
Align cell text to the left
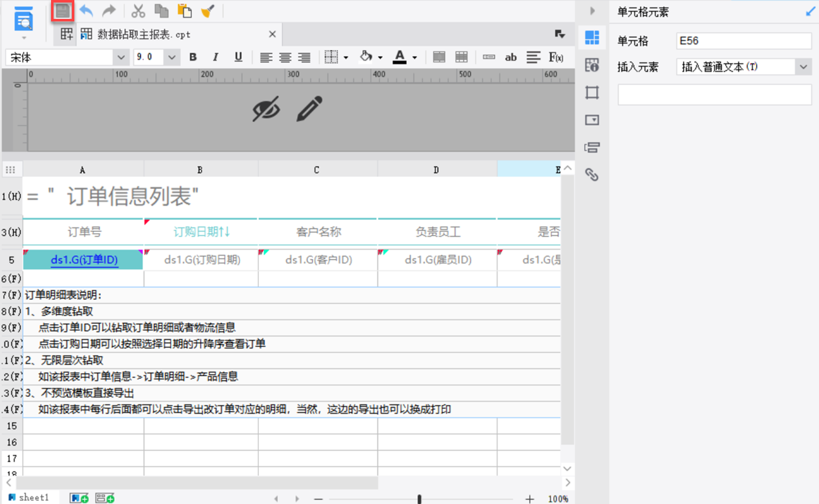coord(266,57)
